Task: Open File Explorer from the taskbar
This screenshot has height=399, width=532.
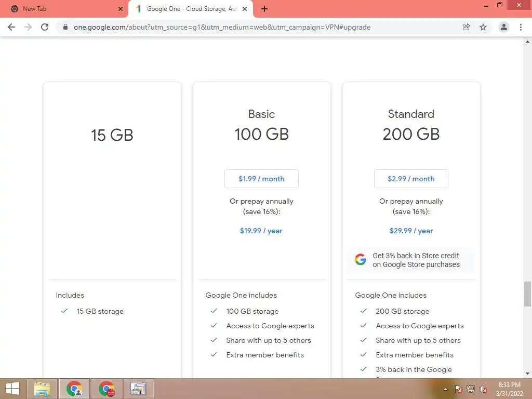Action: (42, 389)
